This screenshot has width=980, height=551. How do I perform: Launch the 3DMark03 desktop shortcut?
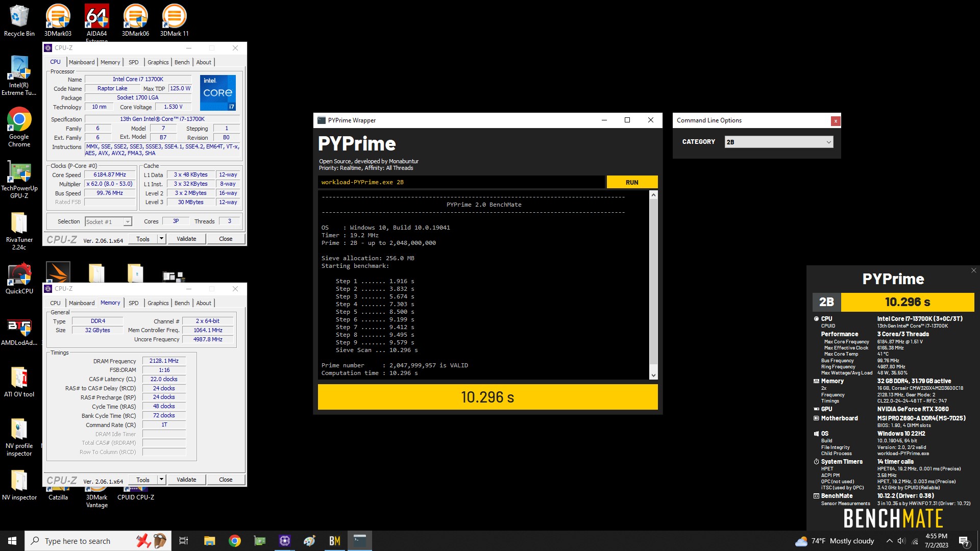click(x=58, y=20)
